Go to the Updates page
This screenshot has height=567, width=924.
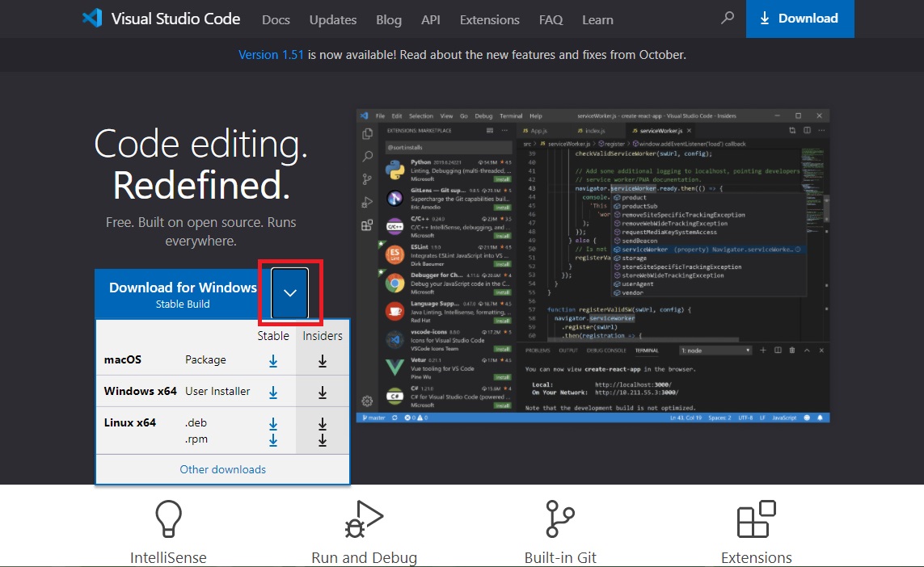333,19
